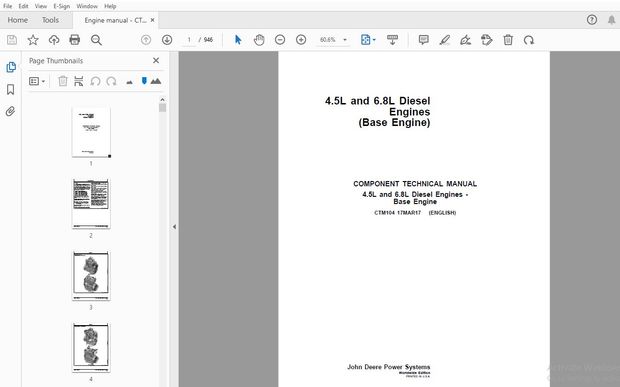The image size is (620, 387).
Task: Add a sticky note comment
Action: point(423,40)
